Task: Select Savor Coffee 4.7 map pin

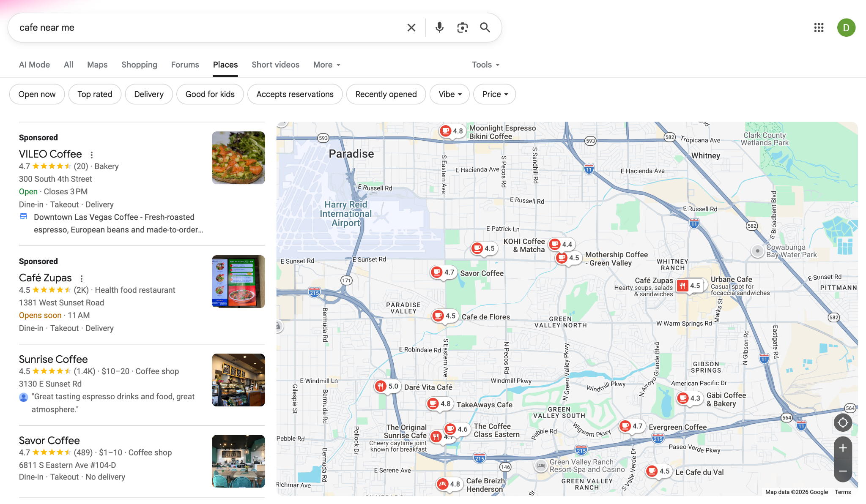Action: pyautogui.click(x=443, y=272)
